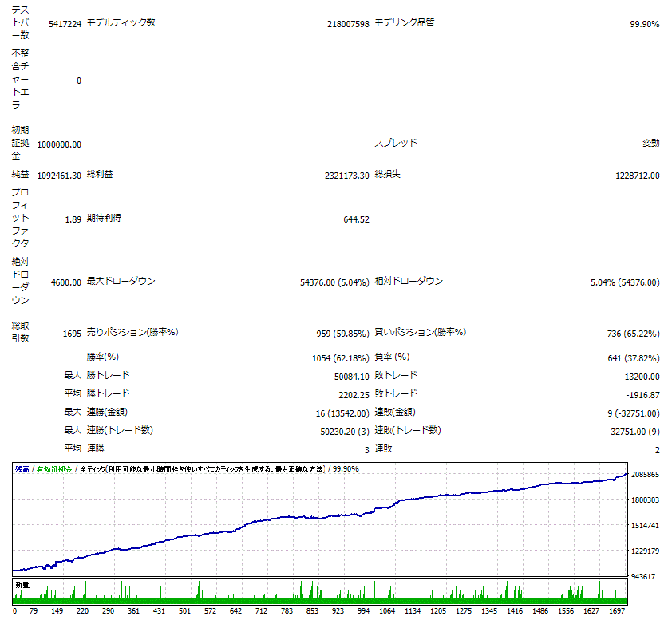Click the スプレッド label
This screenshot has height=620, width=672.
tap(396, 143)
